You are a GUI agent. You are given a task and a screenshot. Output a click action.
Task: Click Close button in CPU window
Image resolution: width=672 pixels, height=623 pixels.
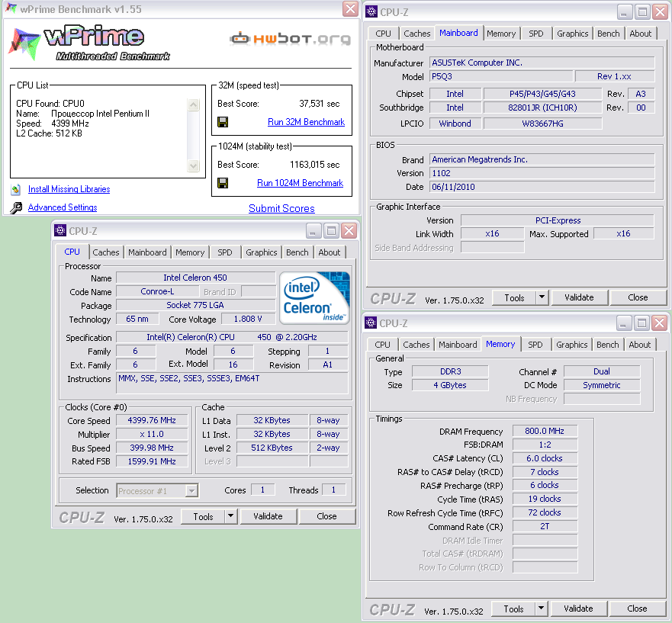click(326, 516)
